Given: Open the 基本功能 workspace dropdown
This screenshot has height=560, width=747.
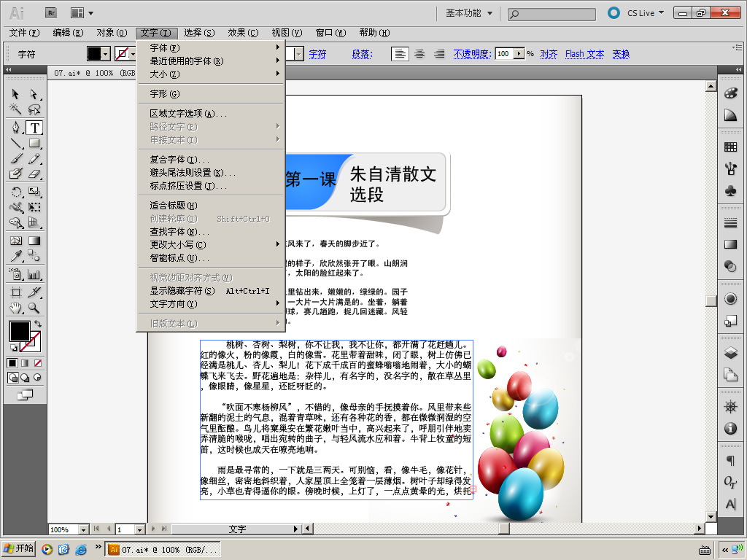Looking at the screenshot, I should [469, 13].
